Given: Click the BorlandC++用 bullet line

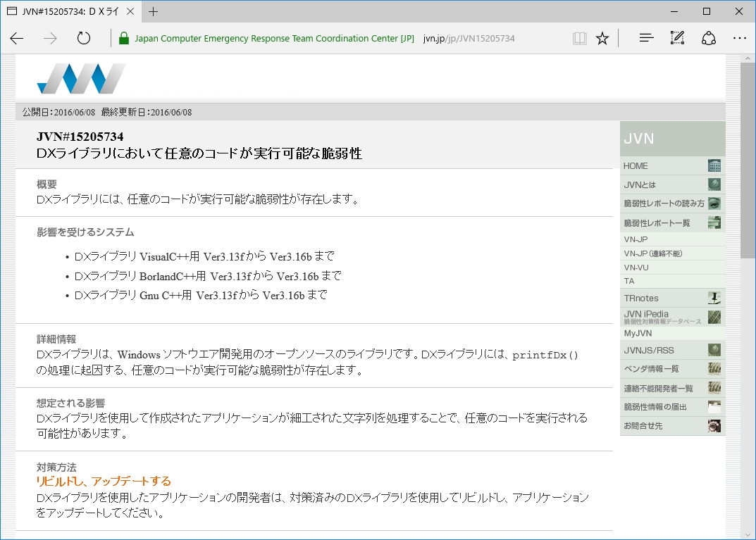Looking at the screenshot, I should (x=208, y=276).
